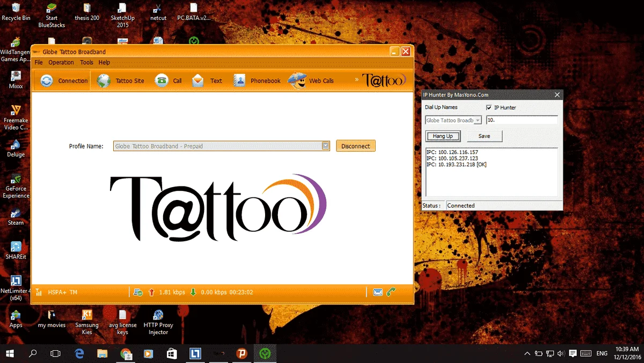Viewport: 644px width, 363px height.
Task: Expand the Profile Name dropdown
Action: click(x=325, y=146)
